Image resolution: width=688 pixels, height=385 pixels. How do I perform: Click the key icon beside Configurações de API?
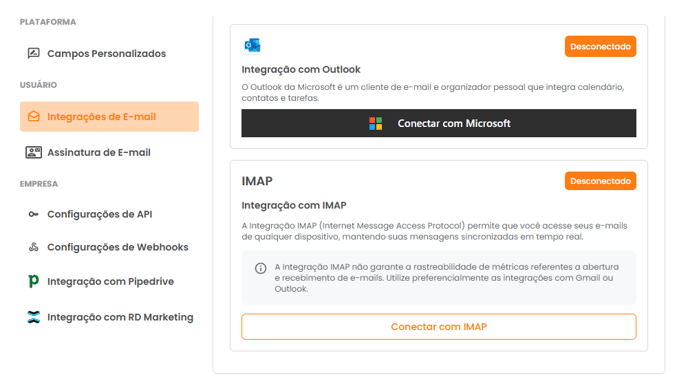point(33,214)
